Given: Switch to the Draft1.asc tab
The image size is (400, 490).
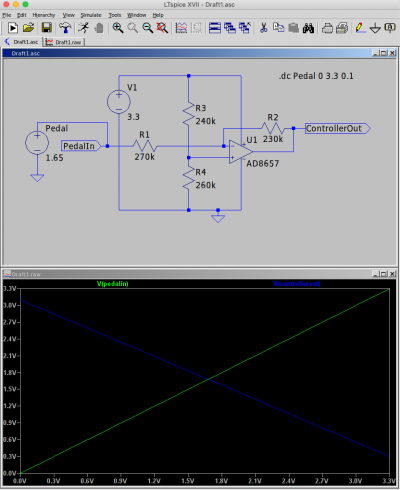Looking at the screenshot, I should point(21,42).
